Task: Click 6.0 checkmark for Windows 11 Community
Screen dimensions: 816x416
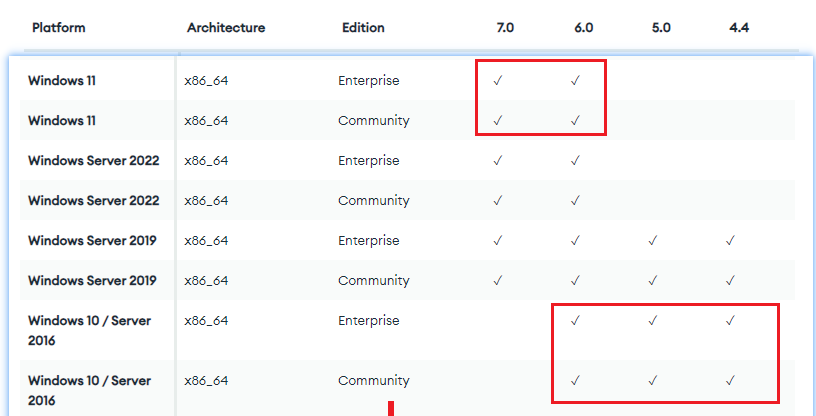Action: click(x=575, y=121)
